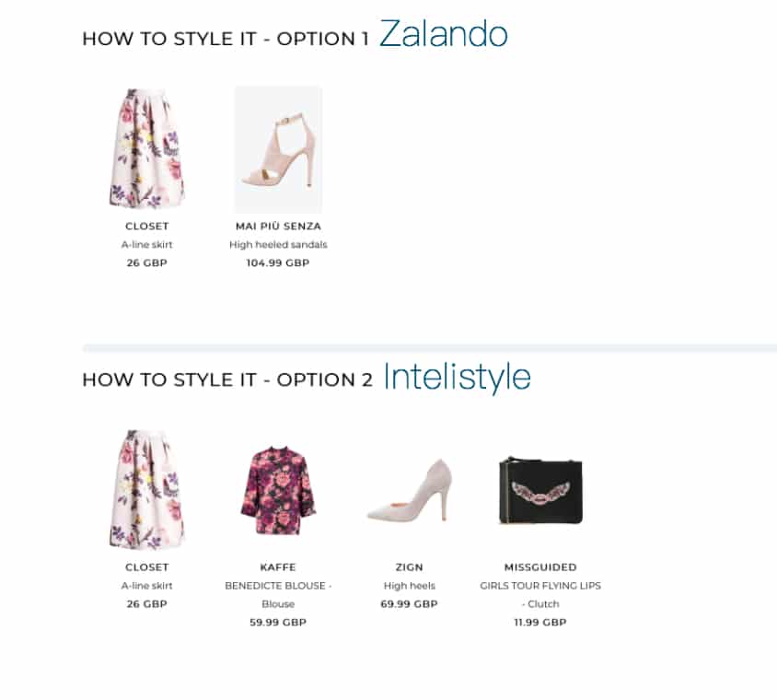Open the Closet floral skirt image in Option 2
777x700 pixels.
click(x=146, y=490)
